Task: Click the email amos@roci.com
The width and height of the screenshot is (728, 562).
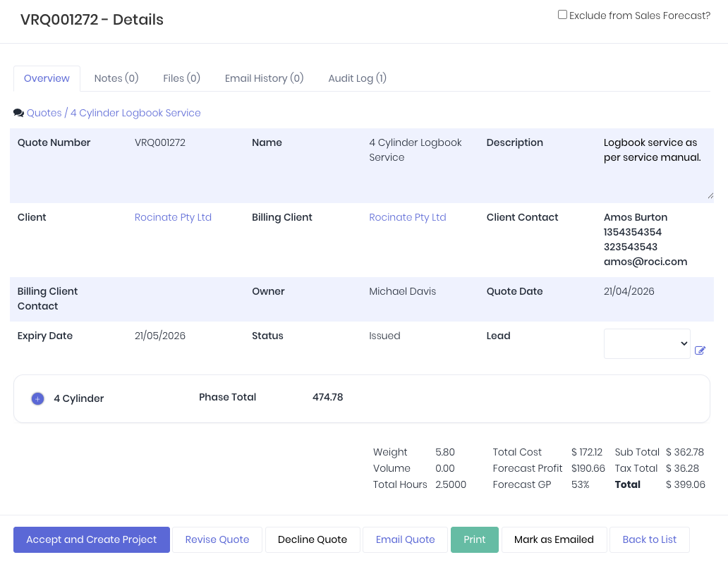Action: (645, 262)
